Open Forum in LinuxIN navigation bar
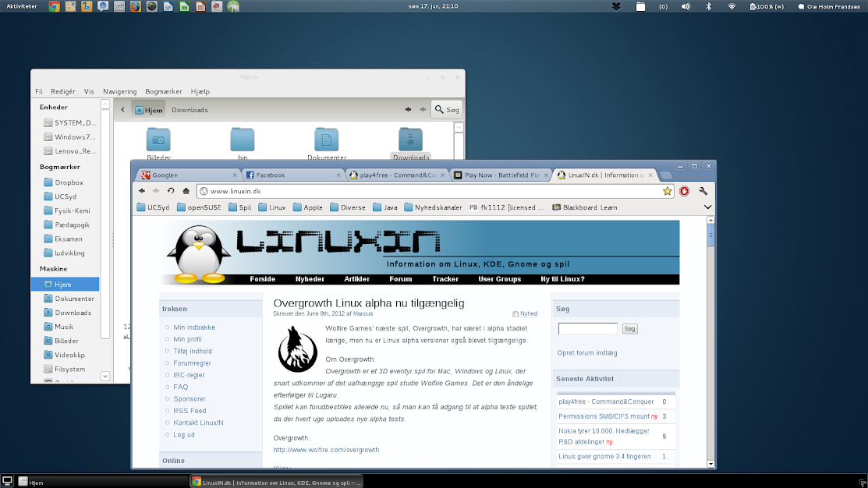868x488 pixels. click(400, 279)
